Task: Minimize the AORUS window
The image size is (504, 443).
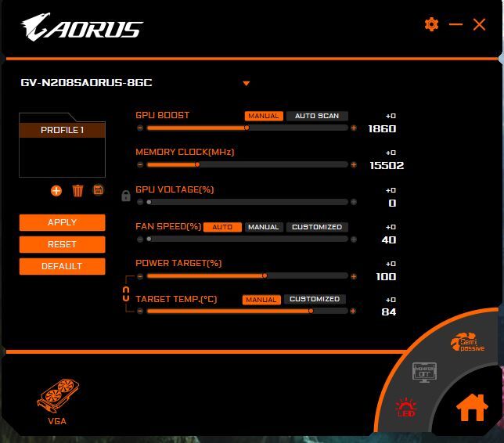Action: pyautogui.click(x=455, y=24)
